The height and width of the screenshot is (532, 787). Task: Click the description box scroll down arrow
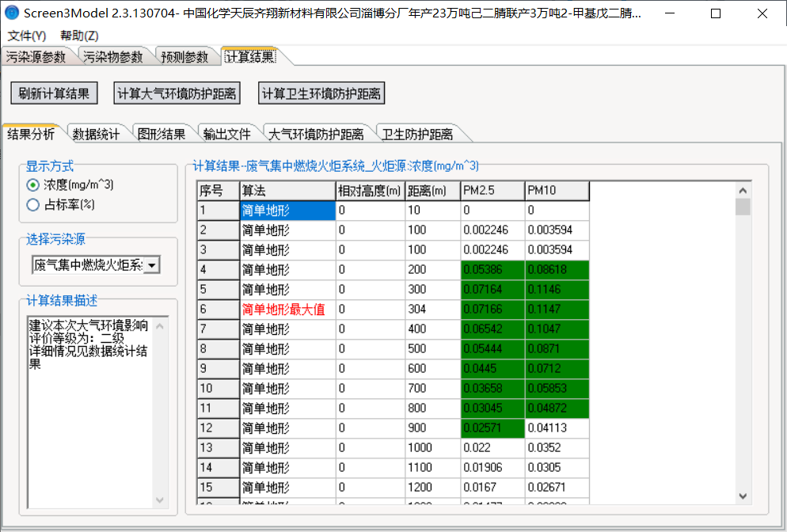pos(160,500)
